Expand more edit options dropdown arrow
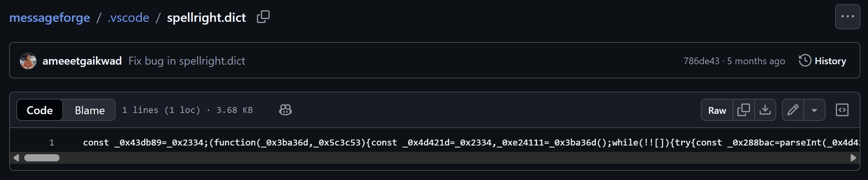This screenshot has height=180, width=868. coord(814,110)
